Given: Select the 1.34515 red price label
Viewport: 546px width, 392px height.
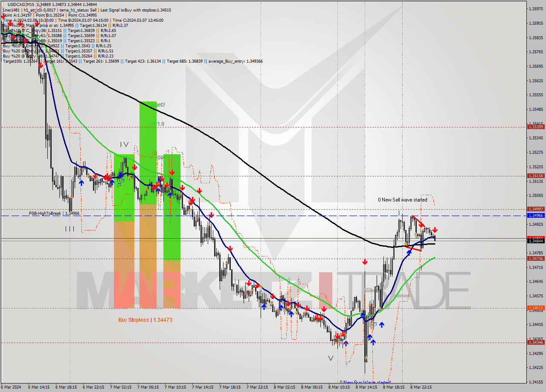Looking at the screenshot, I should [x=536, y=308].
